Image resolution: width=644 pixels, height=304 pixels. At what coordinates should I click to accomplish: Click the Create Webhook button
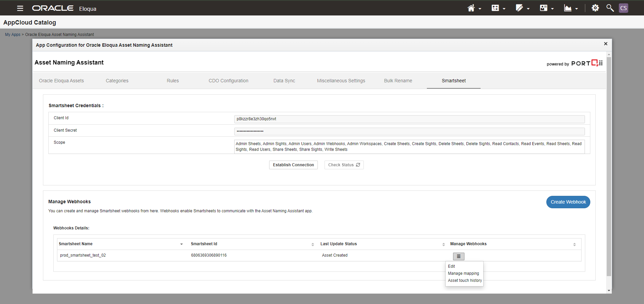tap(568, 202)
